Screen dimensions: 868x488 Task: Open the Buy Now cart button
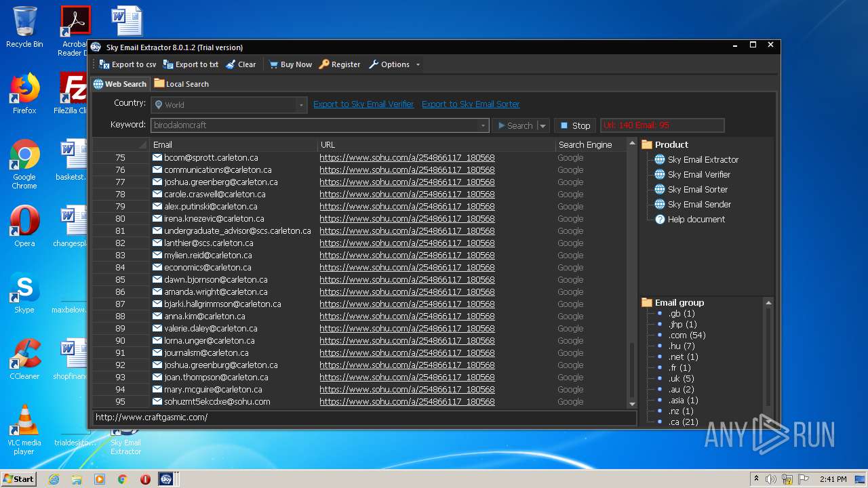(x=290, y=64)
